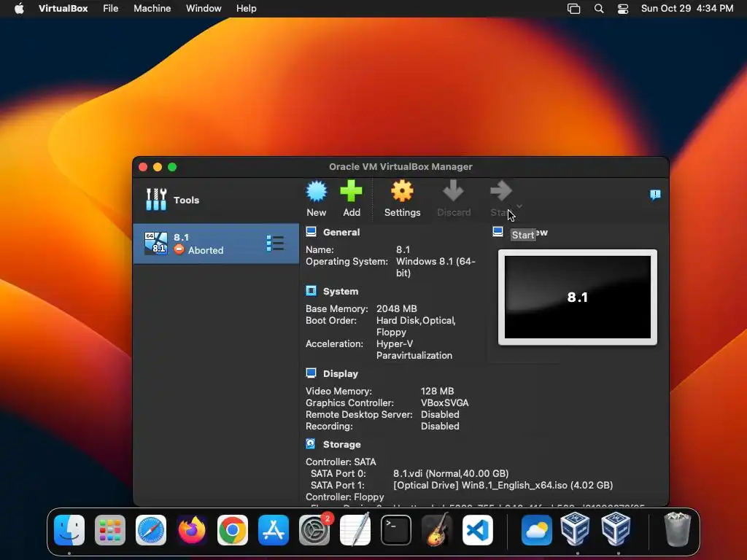Viewport: 747px width, 560px height.
Task: Click the System section icon
Action: click(311, 291)
